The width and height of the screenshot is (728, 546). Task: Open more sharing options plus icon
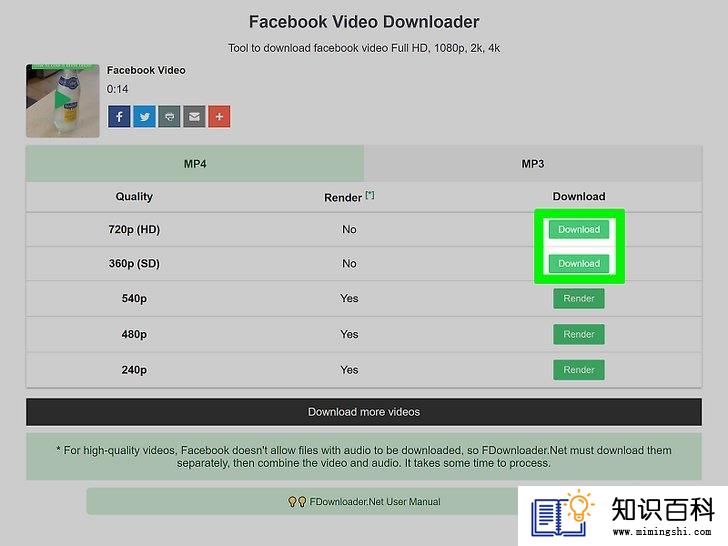pos(219,117)
